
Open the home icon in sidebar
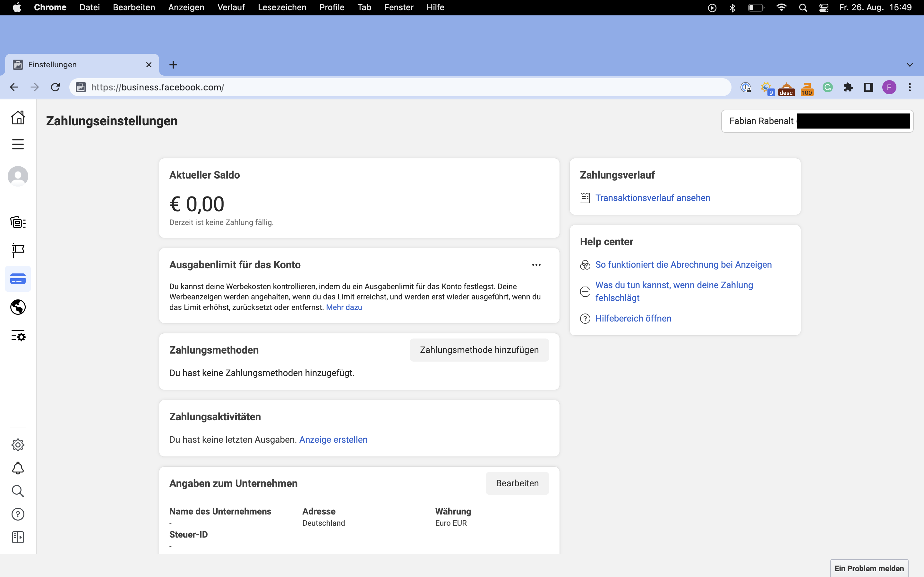pos(18,118)
